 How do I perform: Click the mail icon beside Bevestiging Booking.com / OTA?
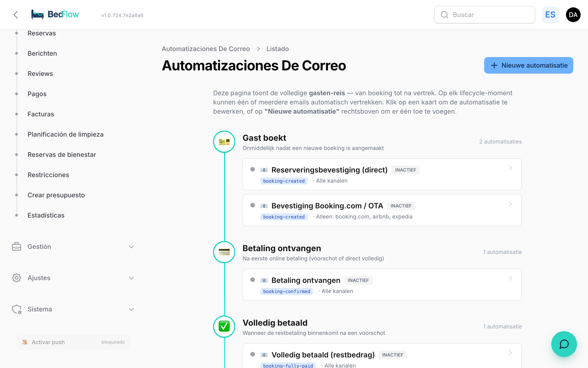(x=264, y=206)
